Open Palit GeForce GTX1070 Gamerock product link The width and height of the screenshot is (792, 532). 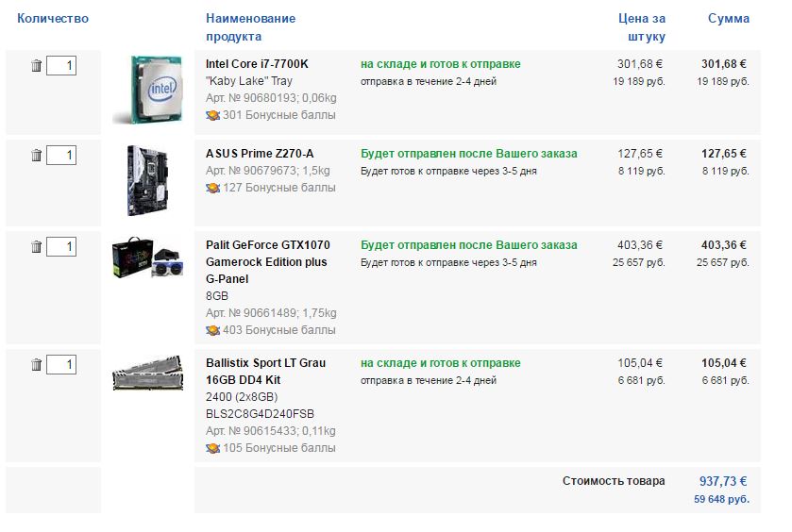(268, 262)
